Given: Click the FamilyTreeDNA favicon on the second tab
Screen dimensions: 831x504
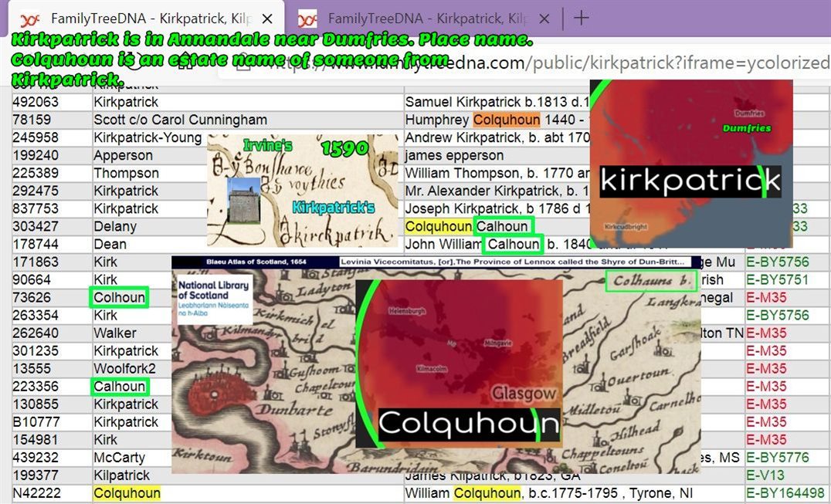Looking at the screenshot, I should (307, 20).
